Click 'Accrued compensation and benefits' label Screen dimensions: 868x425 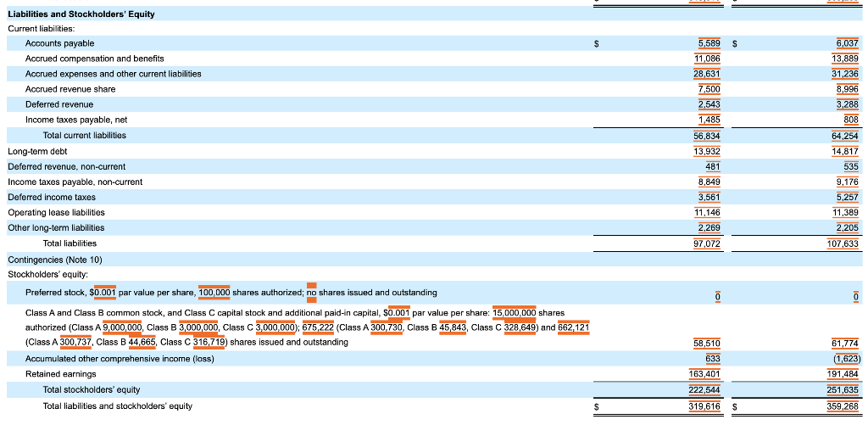coord(95,59)
